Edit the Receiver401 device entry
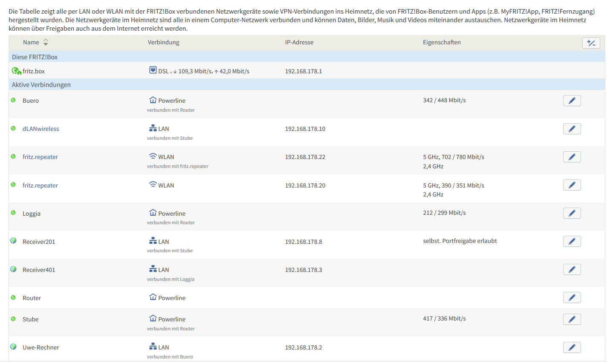The height and width of the screenshot is (364, 607). 572,269
